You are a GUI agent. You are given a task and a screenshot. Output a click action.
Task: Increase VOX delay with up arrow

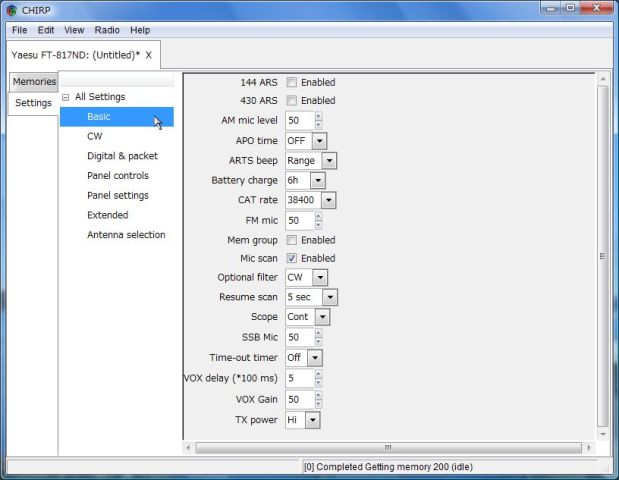point(318,374)
